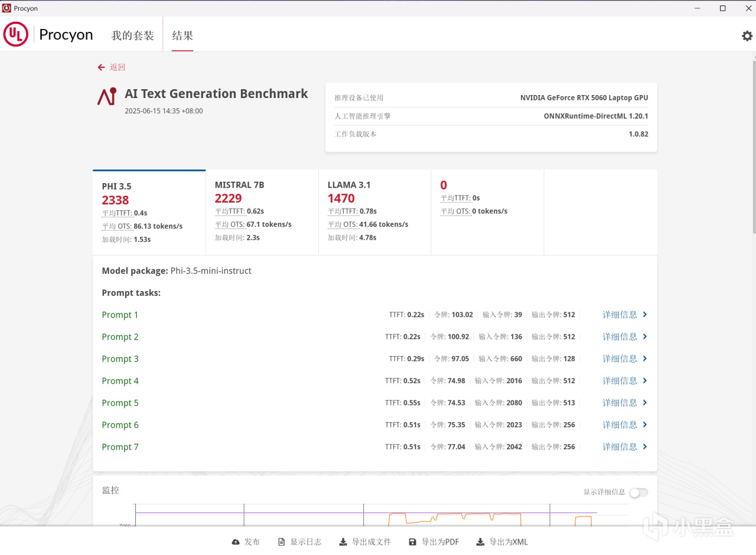Click the benchmark date 2025-06-15 14:35
Viewport: 756px width, 555px height.
point(164,110)
